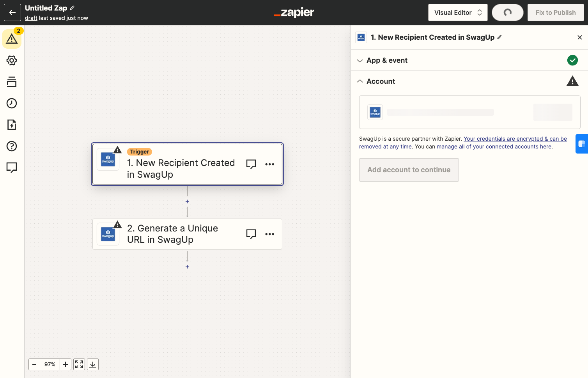Screen dimensions: 588x378
Task: Add comment on step 1 trigger
Action: coord(251,164)
